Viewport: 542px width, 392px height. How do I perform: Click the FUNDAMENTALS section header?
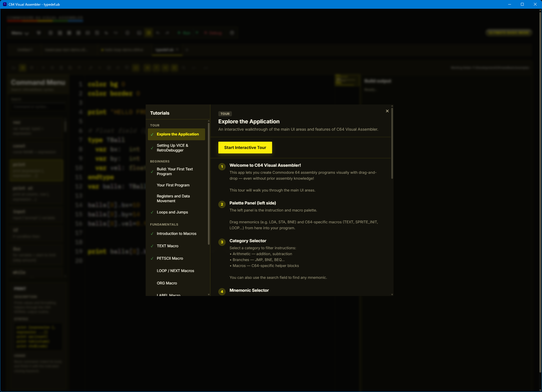point(164,224)
